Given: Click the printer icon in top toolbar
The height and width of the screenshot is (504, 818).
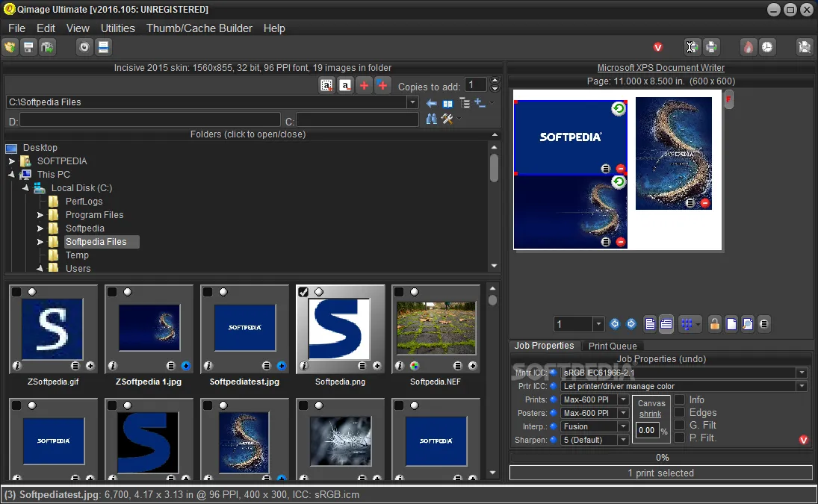Looking at the screenshot, I should coord(711,47).
